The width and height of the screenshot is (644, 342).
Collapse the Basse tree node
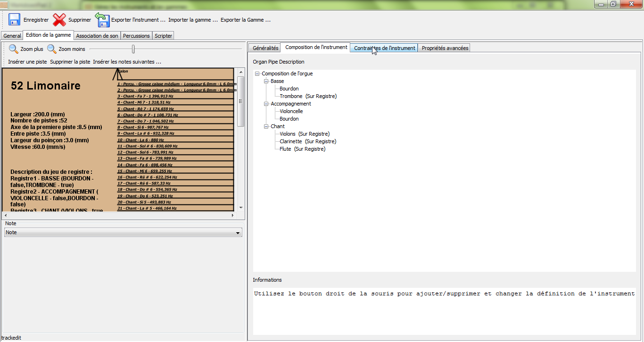tap(266, 81)
